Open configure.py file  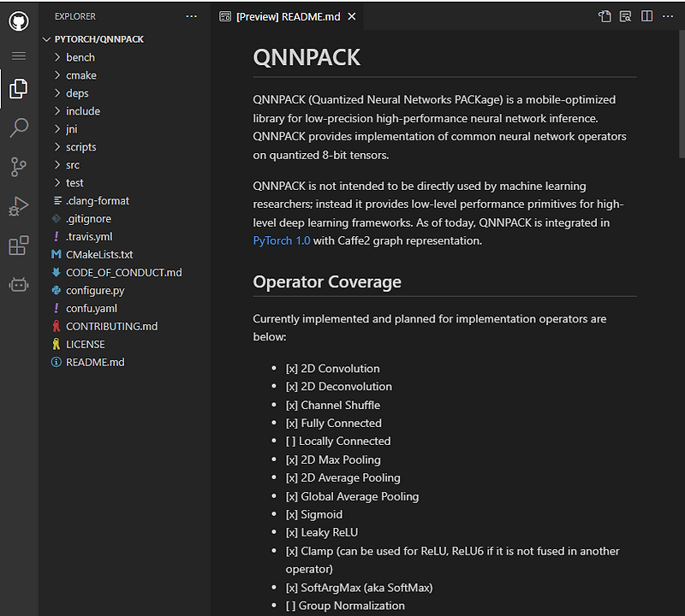[95, 290]
